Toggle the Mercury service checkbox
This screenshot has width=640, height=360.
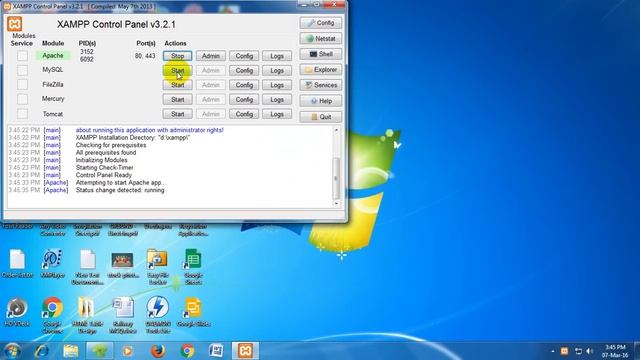22,99
